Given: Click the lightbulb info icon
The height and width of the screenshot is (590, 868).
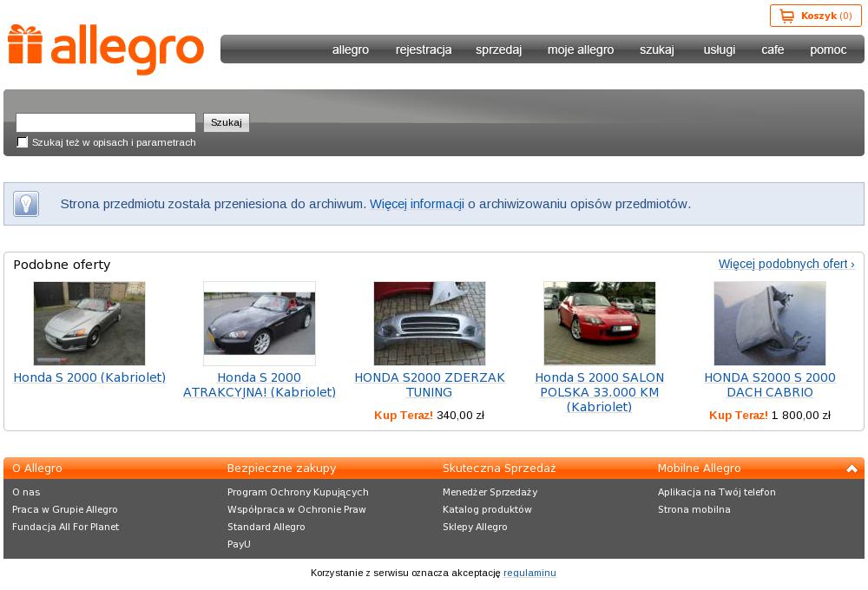Looking at the screenshot, I should point(26,204).
